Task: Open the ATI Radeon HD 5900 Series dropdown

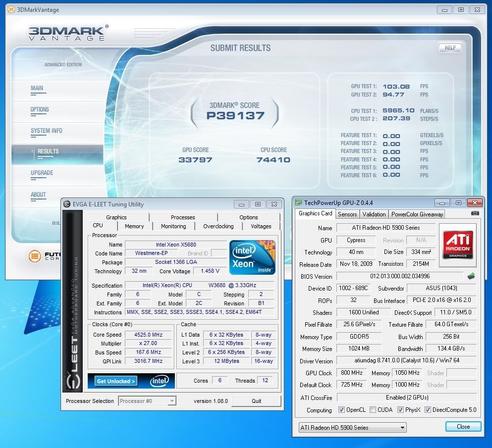Action: [x=352, y=427]
